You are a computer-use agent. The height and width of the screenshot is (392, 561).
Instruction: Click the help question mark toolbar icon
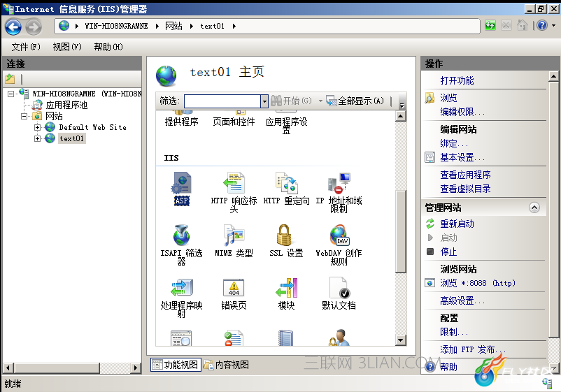(542, 25)
